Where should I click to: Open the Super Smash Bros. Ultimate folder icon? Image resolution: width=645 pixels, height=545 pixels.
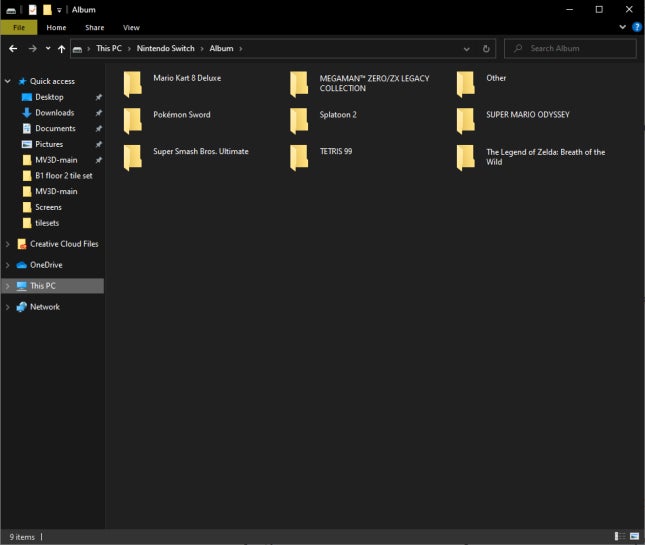click(x=132, y=157)
